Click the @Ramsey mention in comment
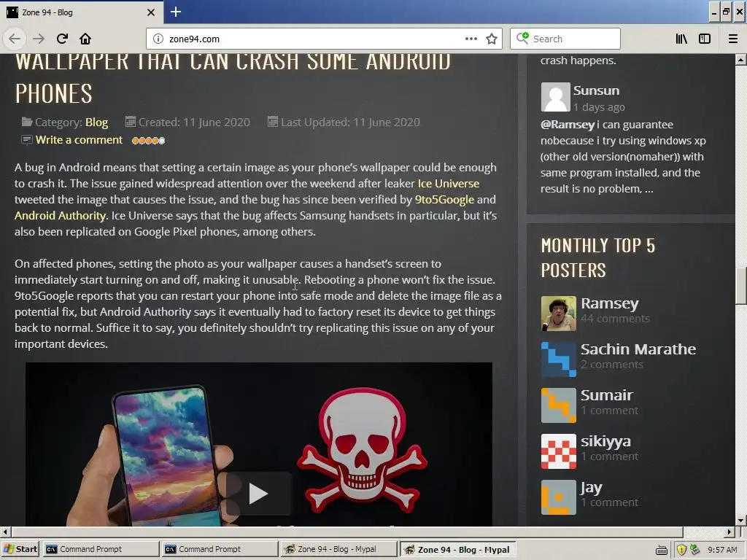Screen dimensions: 747x560 click(568, 125)
